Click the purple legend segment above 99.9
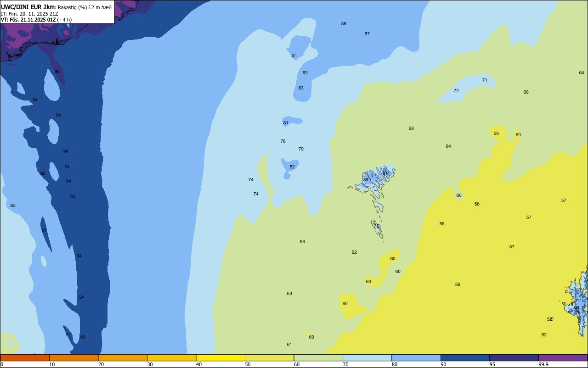 point(563,357)
